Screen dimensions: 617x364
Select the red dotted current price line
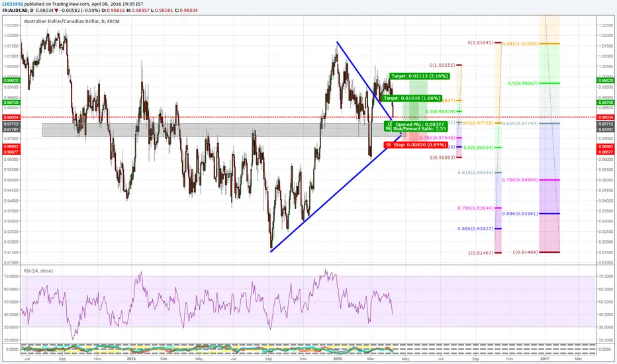point(307,117)
